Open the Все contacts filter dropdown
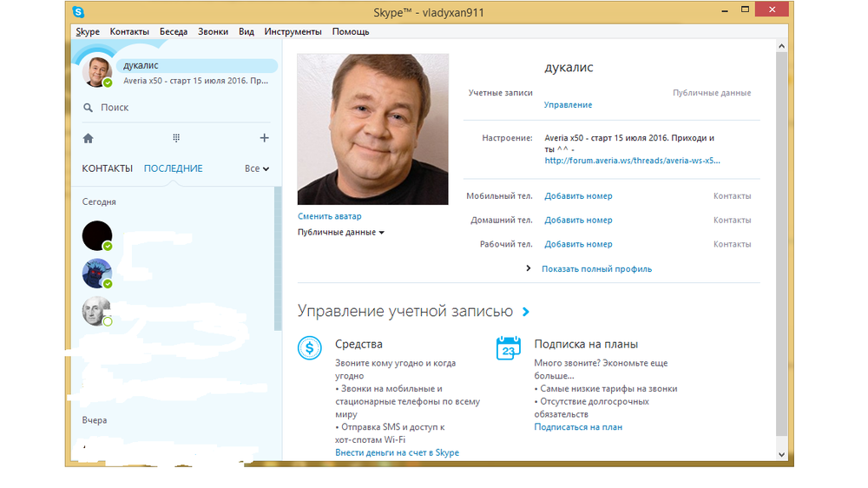Screen dimensions: 868x488 [x=257, y=168]
